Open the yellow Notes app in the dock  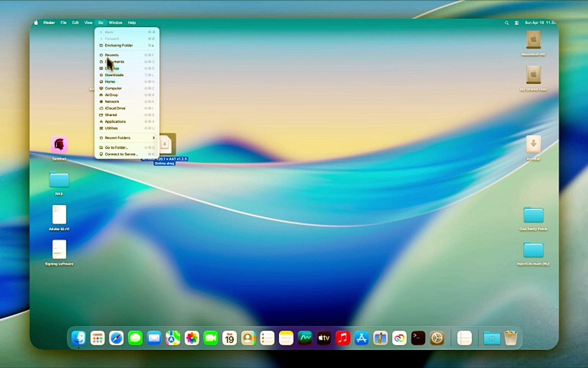pos(286,338)
